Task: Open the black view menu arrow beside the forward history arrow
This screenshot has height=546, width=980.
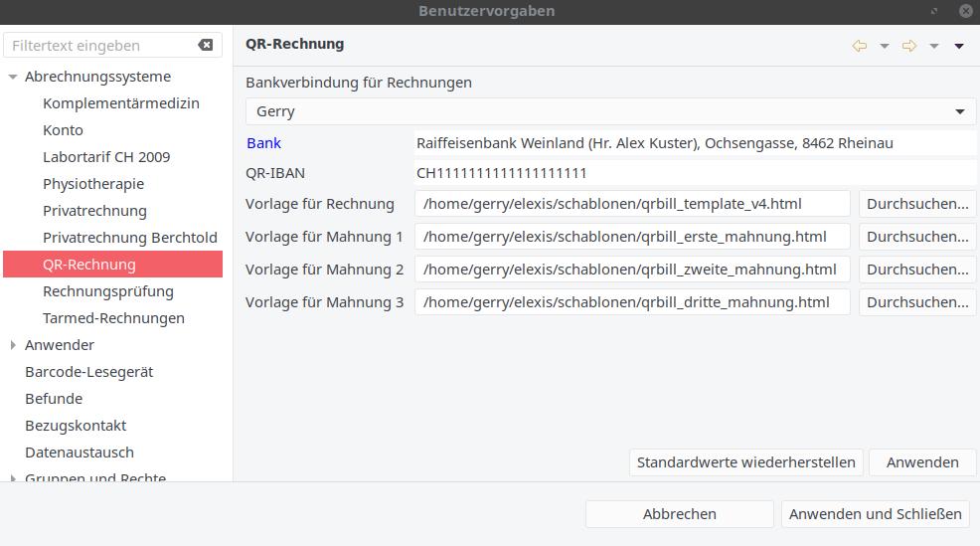Action: tap(959, 46)
